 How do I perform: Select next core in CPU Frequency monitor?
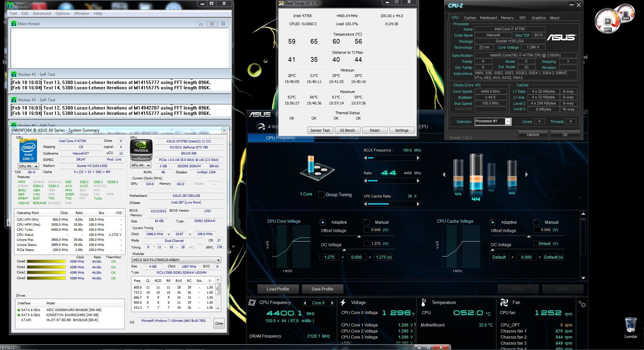332,303
